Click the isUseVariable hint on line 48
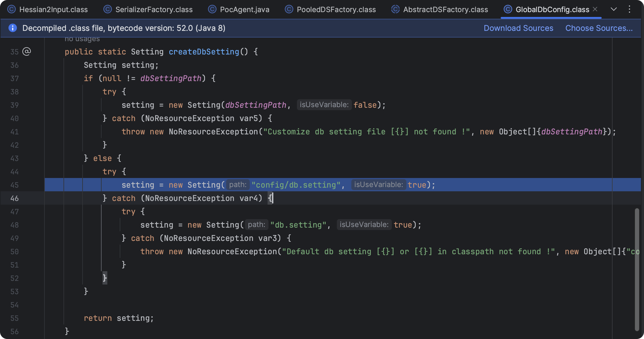644x339 pixels. (x=364, y=225)
